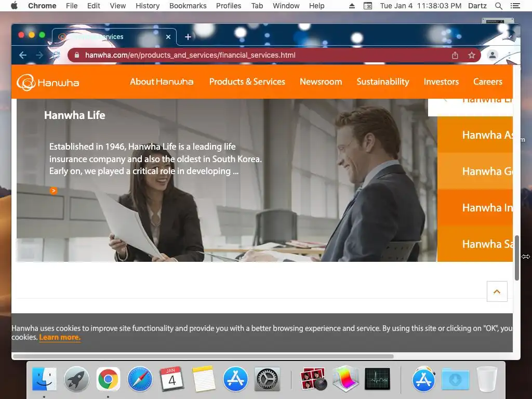Launch Launchpad rocket icon in the dock
This screenshot has width=532, height=399.
click(x=76, y=379)
